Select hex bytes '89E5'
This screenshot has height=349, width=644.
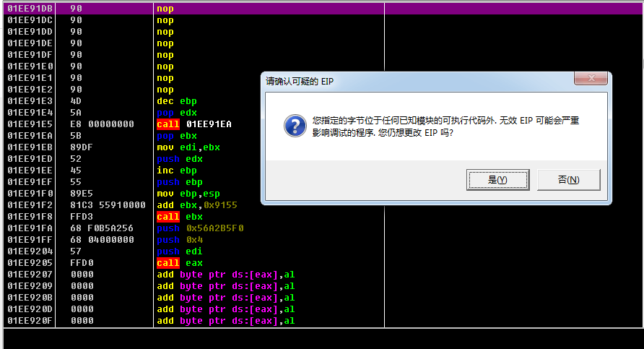[x=82, y=193]
